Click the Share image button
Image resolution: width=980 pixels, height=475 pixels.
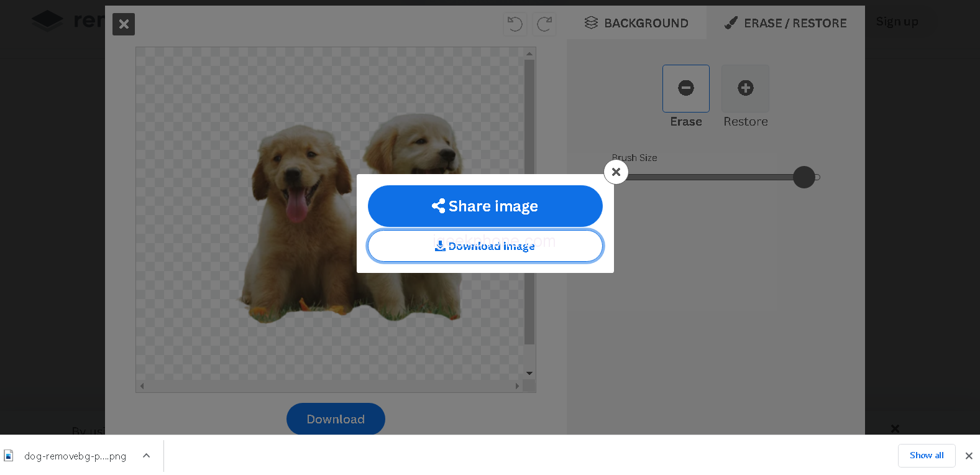click(x=485, y=206)
